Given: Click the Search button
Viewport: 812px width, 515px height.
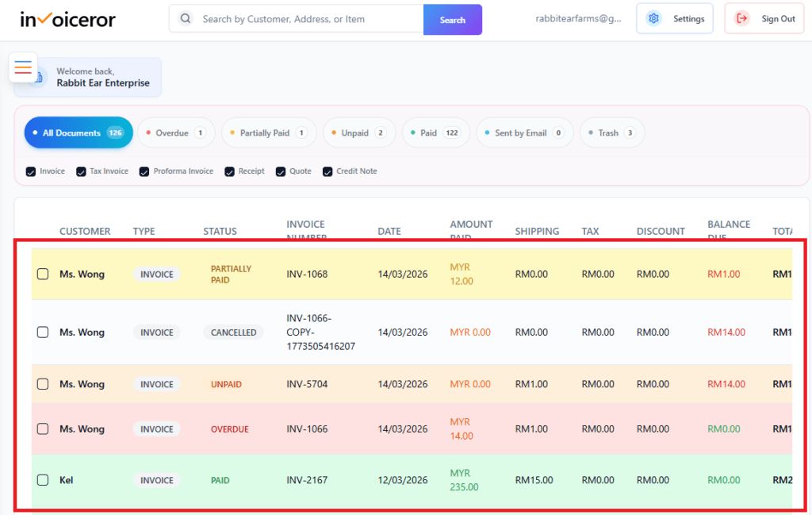Looking at the screenshot, I should tap(452, 17).
